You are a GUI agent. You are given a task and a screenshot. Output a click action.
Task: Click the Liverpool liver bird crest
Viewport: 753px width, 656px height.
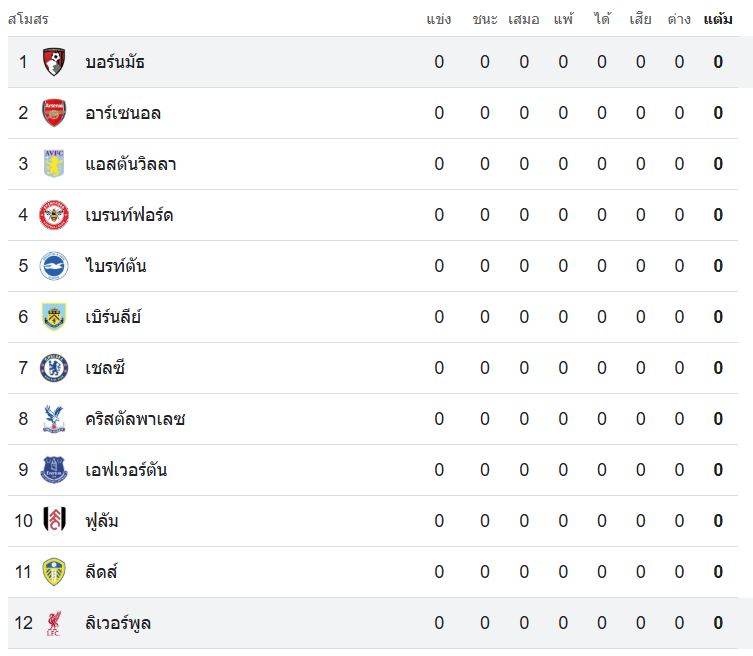tap(54, 623)
